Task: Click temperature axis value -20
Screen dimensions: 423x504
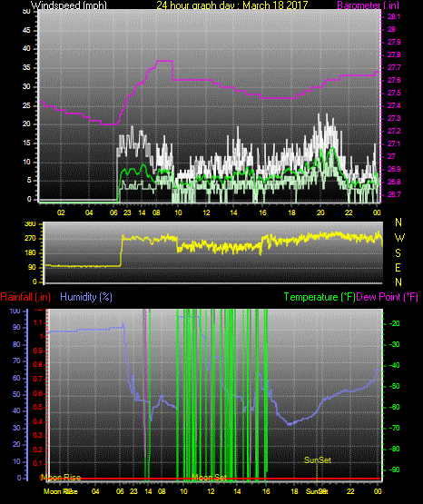Action: click(x=395, y=323)
